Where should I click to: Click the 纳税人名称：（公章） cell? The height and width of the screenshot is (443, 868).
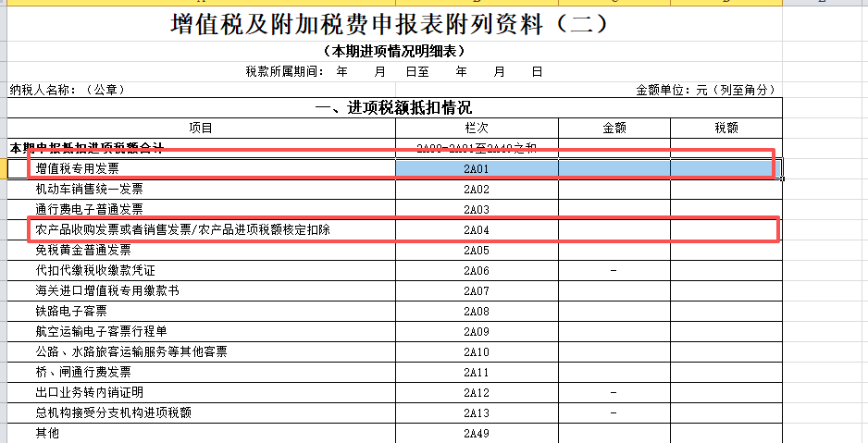coord(201,90)
